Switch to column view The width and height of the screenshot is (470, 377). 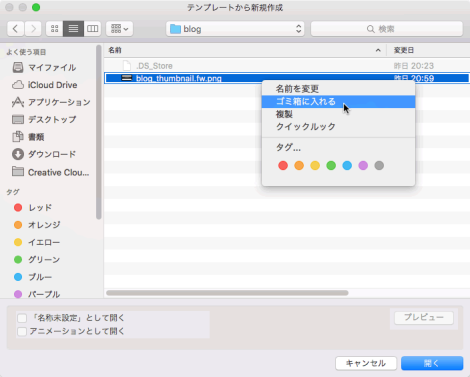92,29
